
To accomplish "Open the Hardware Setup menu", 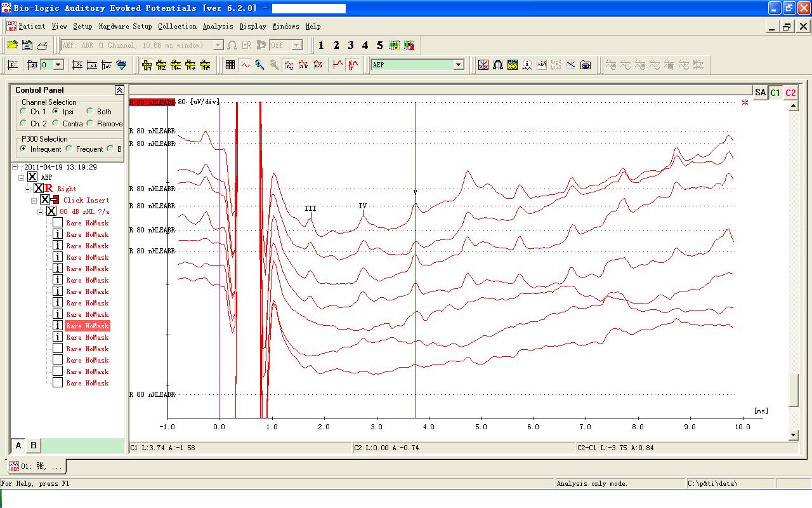I will coord(125,26).
